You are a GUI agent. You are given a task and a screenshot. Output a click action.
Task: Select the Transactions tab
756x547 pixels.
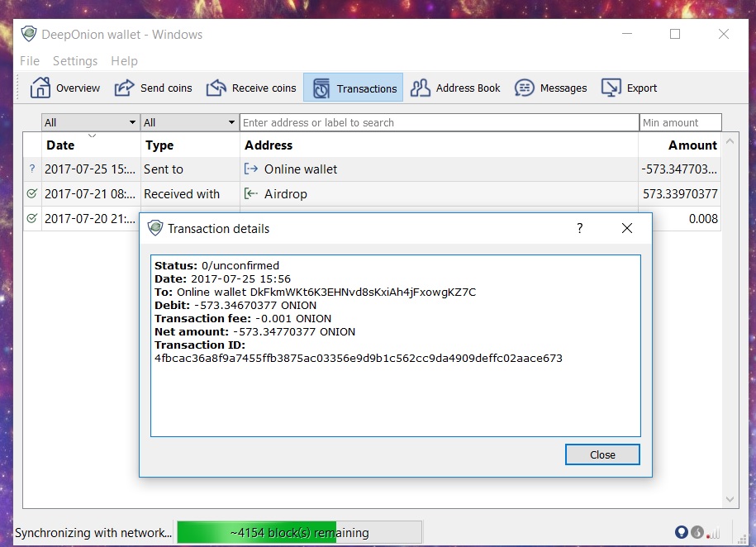(354, 88)
